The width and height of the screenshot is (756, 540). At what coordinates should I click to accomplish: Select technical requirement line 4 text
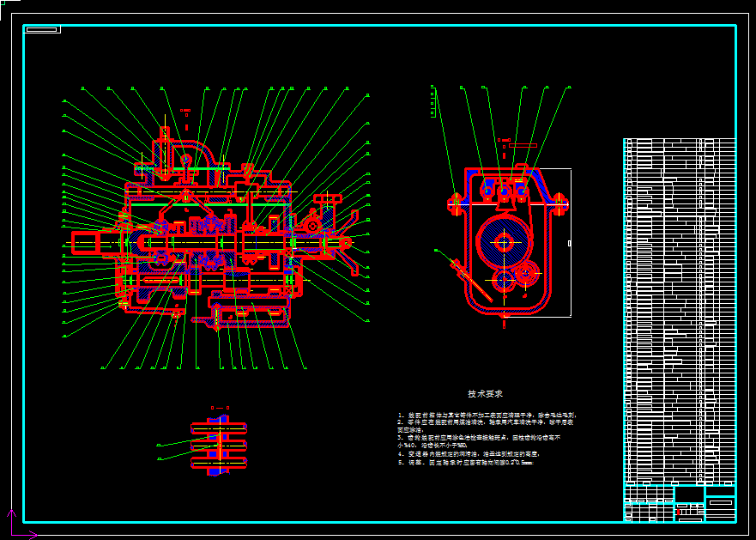[469, 454]
